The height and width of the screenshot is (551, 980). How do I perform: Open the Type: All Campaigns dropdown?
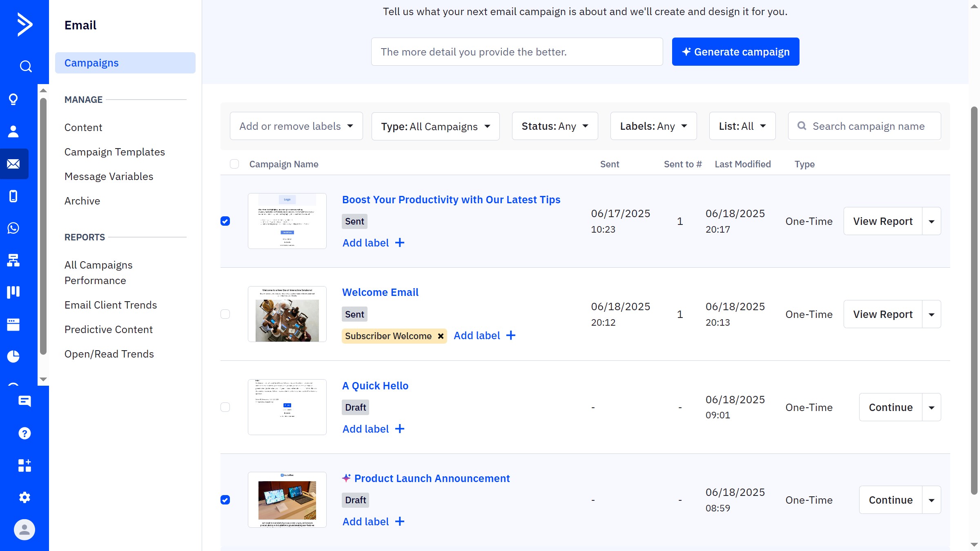coord(435,127)
